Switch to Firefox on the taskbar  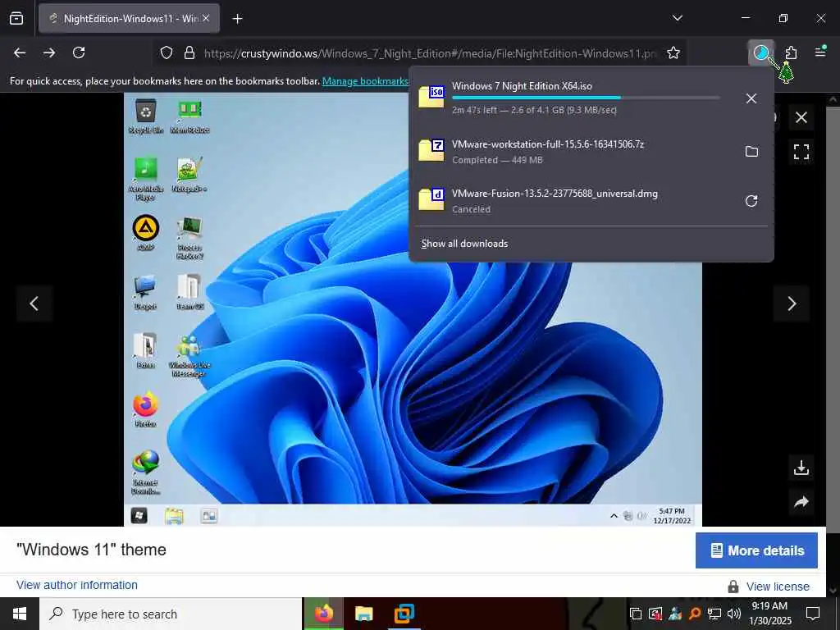tap(323, 614)
